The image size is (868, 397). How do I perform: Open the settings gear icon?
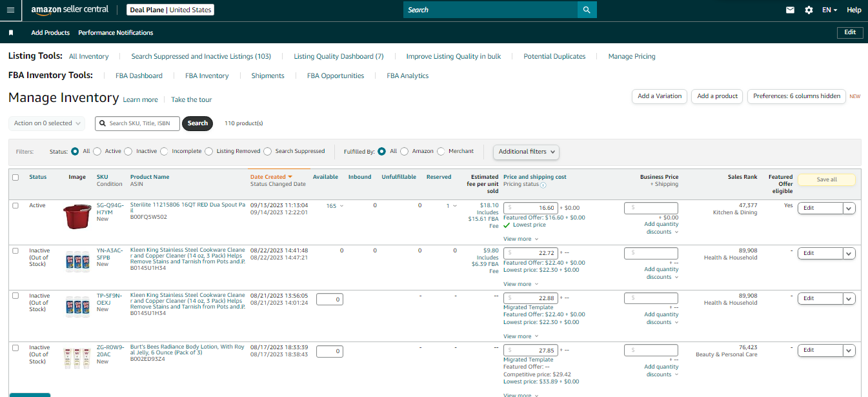pos(809,10)
